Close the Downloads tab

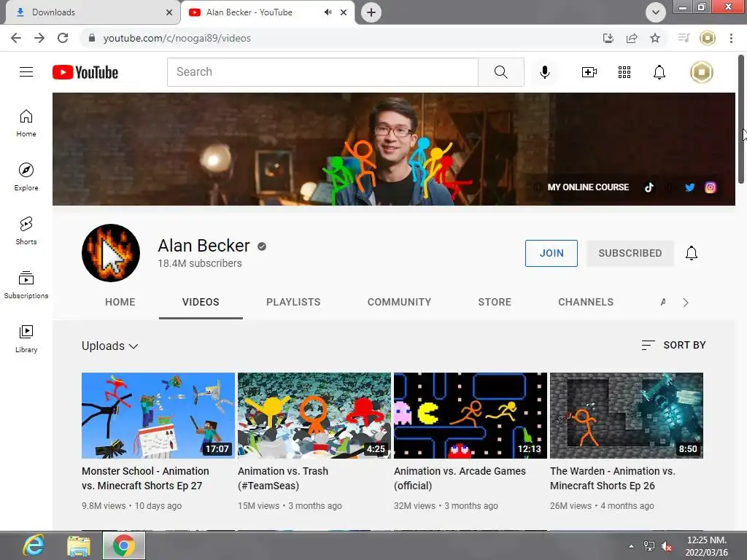tap(169, 12)
